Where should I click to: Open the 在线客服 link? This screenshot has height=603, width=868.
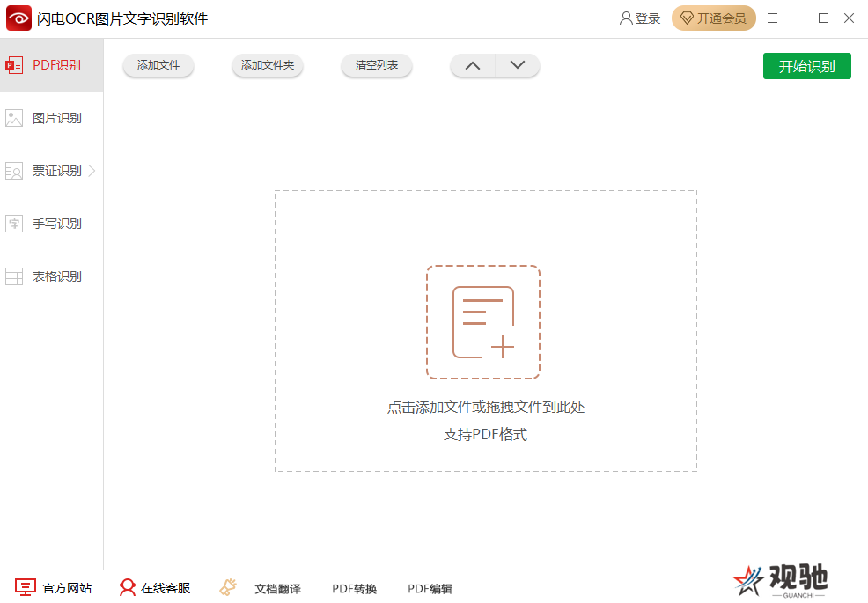click(x=166, y=588)
